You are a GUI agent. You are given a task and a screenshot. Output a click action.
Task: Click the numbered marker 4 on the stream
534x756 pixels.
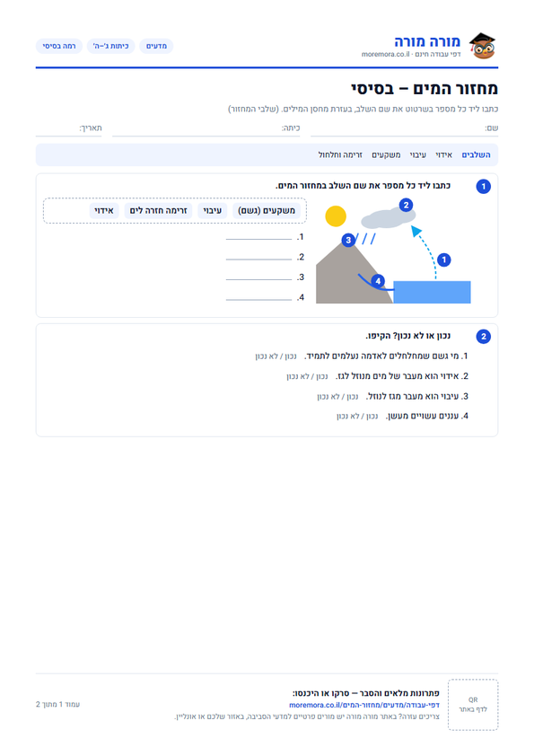coord(378,281)
